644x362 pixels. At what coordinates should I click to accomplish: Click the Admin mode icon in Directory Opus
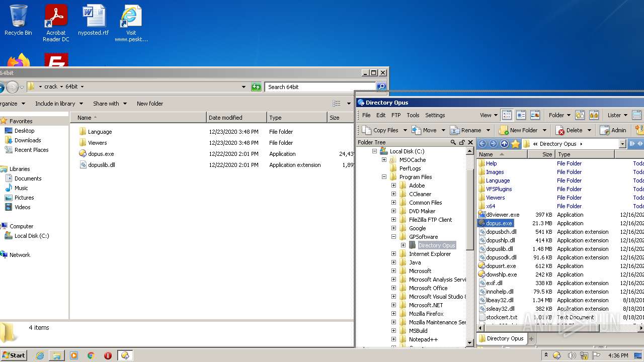tap(604, 130)
